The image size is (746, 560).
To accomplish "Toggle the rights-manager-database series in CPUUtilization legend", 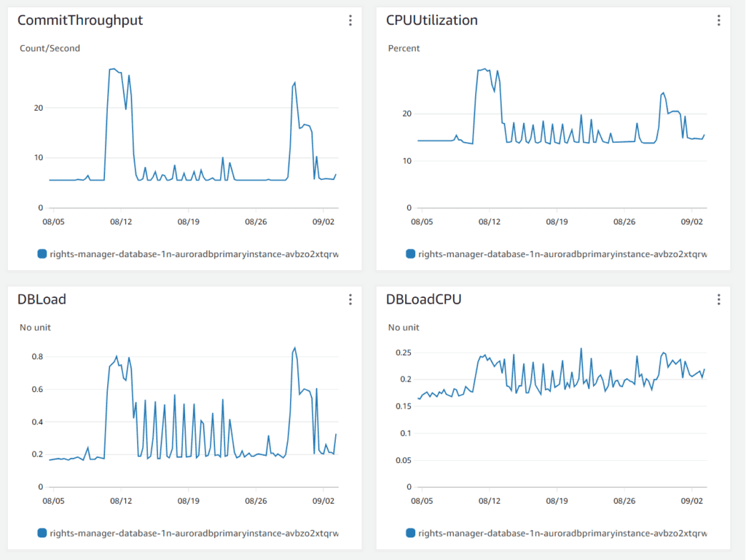I will click(x=562, y=254).
